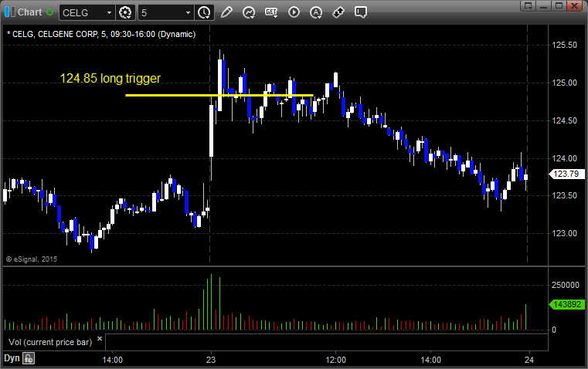The height and width of the screenshot is (369, 588).
Task: Click the 124.85 long trigger annotation
Action: [110, 78]
